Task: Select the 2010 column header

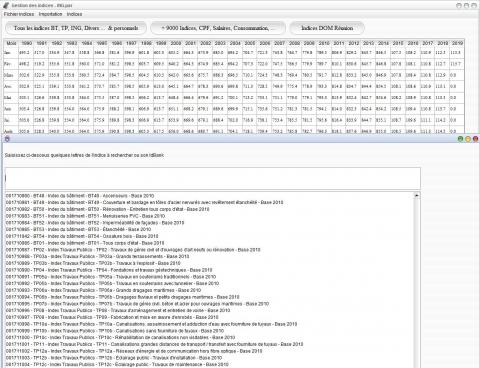Action: click(324, 43)
